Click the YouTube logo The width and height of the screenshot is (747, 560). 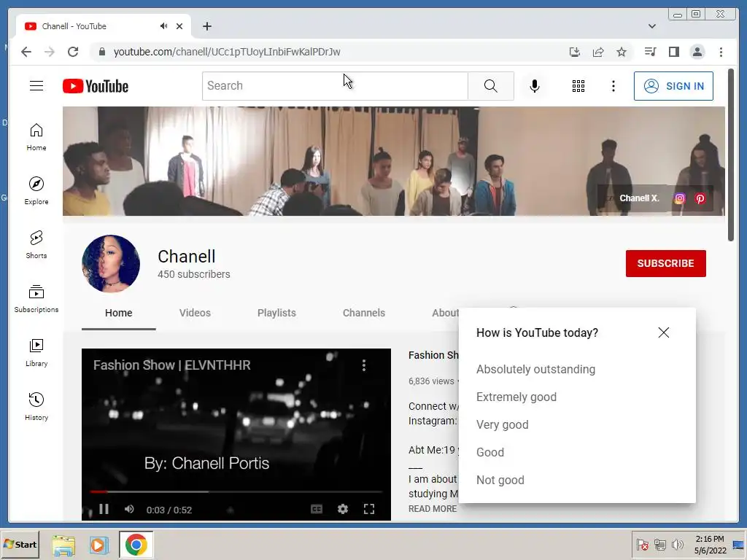(96, 86)
